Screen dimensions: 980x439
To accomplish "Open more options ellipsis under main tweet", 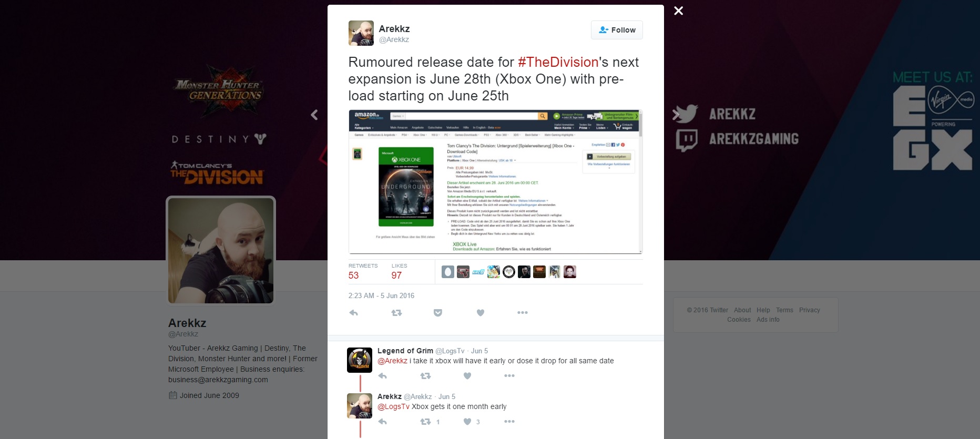I will pyautogui.click(x=522, y=313).
